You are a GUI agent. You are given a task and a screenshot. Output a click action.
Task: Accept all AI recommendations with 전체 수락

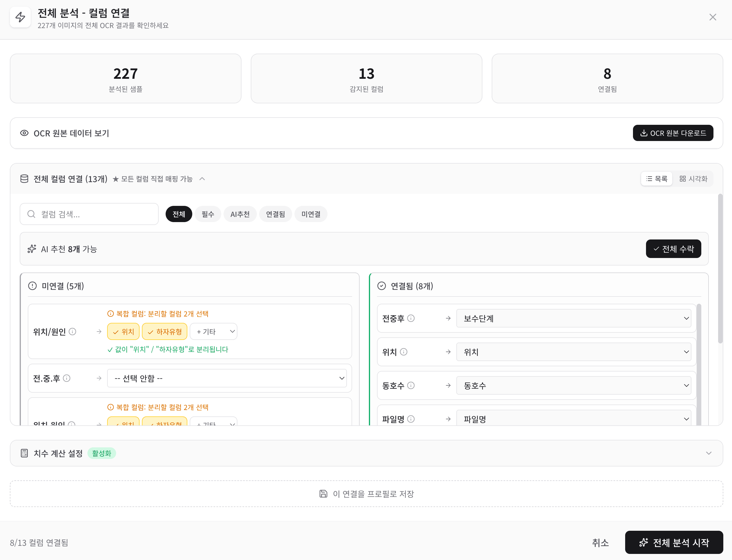point(673,249)
